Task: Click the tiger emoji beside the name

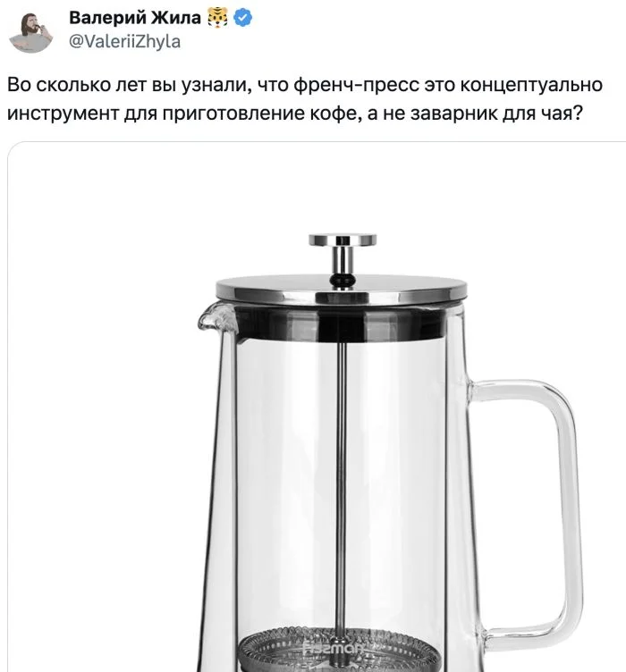Action: pos(217,19)
